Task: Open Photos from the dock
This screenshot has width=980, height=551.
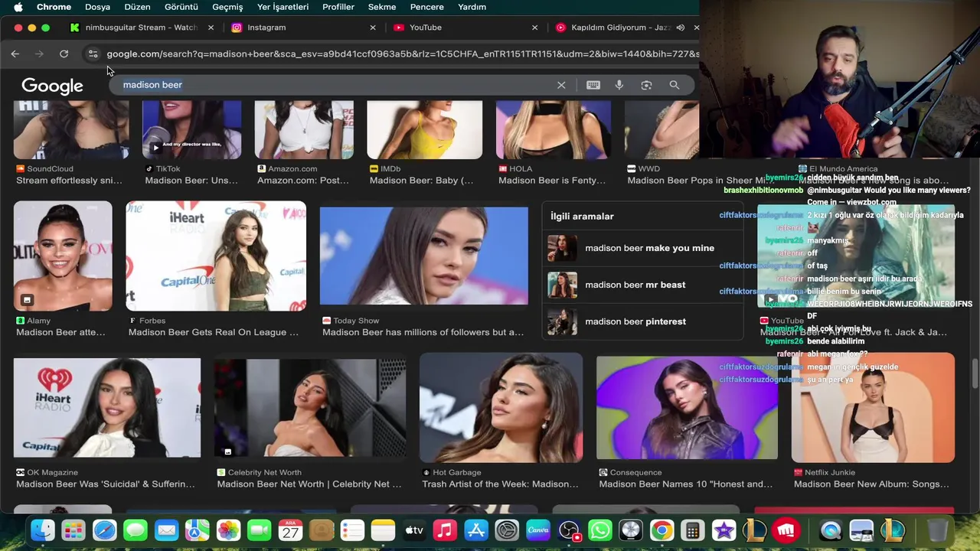Action: [x=228, y=530]
